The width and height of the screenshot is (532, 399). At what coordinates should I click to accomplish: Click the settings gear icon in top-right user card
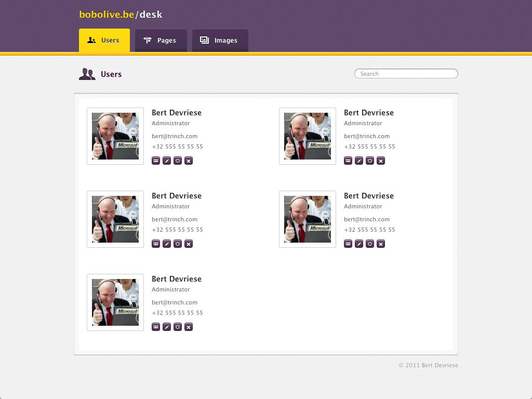pos(370,161)
